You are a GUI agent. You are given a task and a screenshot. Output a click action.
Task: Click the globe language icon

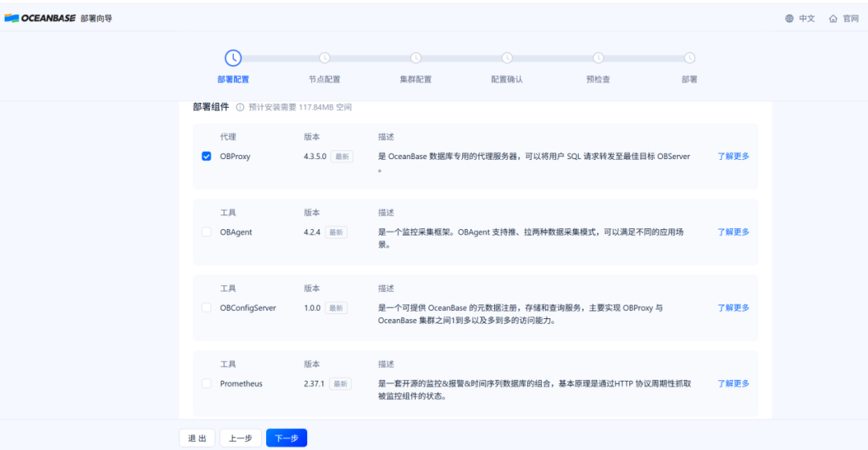tap(789, 18)
